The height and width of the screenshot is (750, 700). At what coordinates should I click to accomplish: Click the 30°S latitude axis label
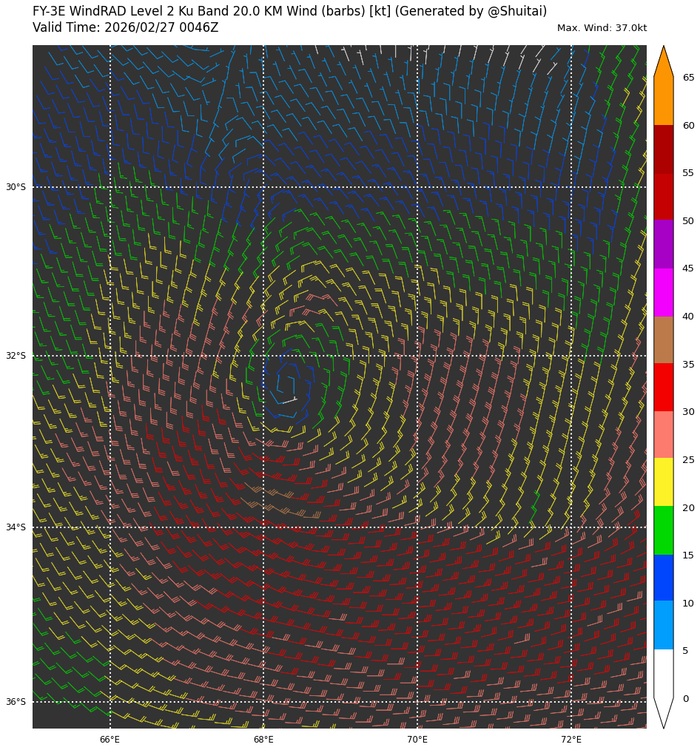(x=16, y=187)
